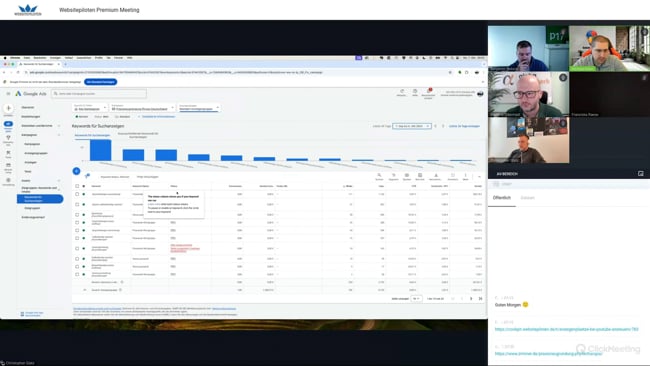Open the account avatar in Google Ads header
650x366 pixels.
coord(480,94)
